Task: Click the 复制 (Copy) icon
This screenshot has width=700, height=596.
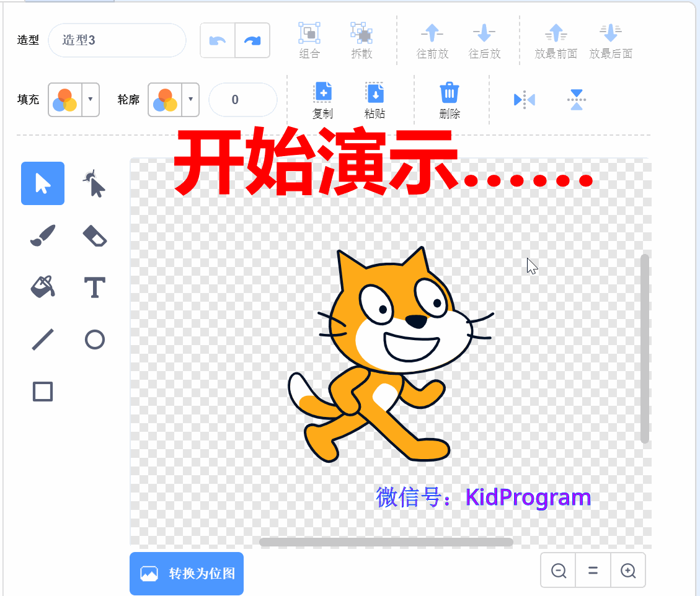Action: click(323, 92)
